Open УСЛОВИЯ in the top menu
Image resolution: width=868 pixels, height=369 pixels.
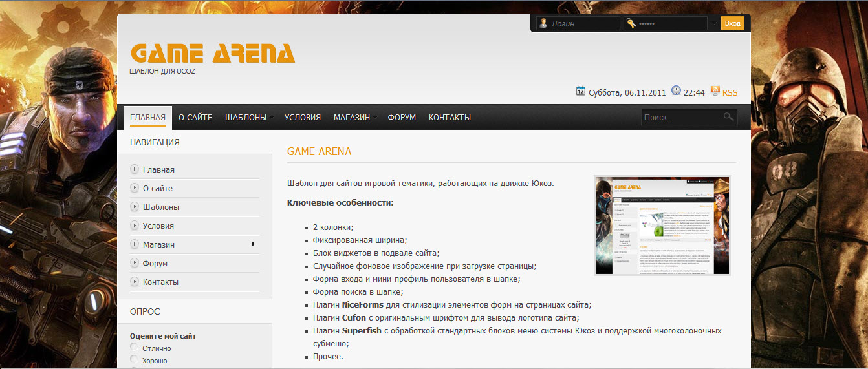pyautogui.click(x=303, y=117)
